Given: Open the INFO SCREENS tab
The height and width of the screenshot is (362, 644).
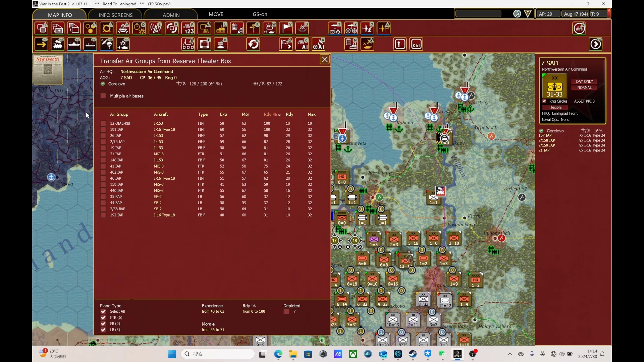Looking at the screenshot, I should [x=115, y=15].
